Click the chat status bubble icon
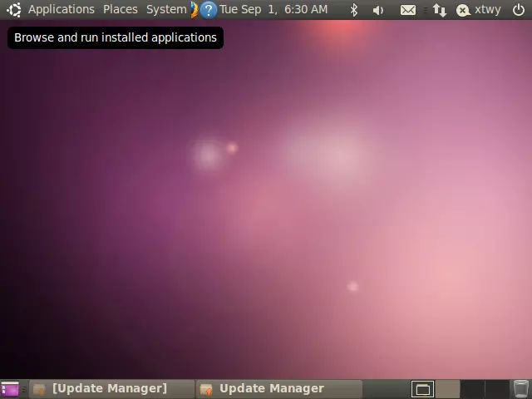532x399 pixels. click(x=463, y=10)
